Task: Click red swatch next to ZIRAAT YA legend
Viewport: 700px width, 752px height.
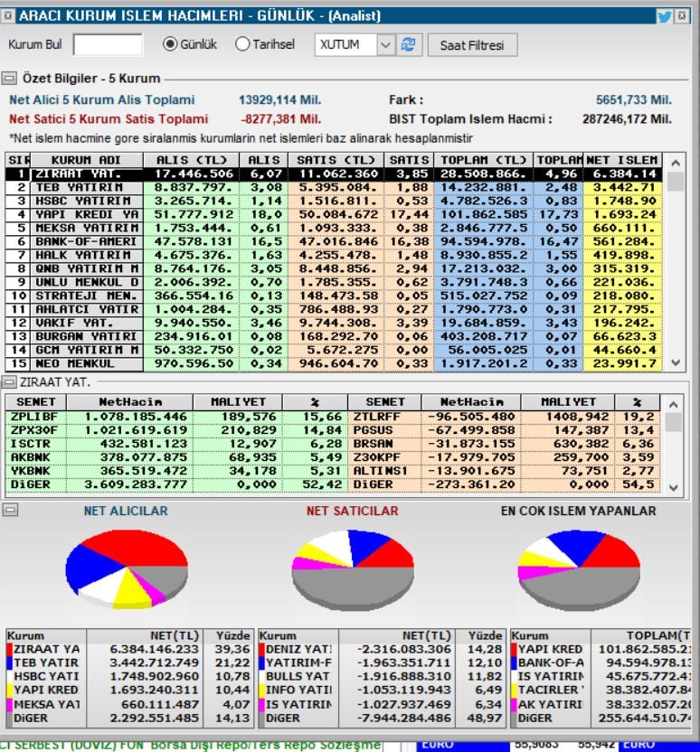Action: [9, 649]
